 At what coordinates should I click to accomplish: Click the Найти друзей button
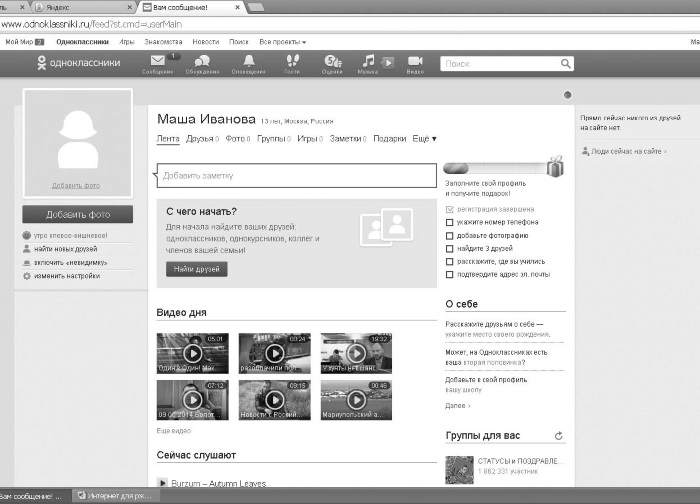(197, 269)
